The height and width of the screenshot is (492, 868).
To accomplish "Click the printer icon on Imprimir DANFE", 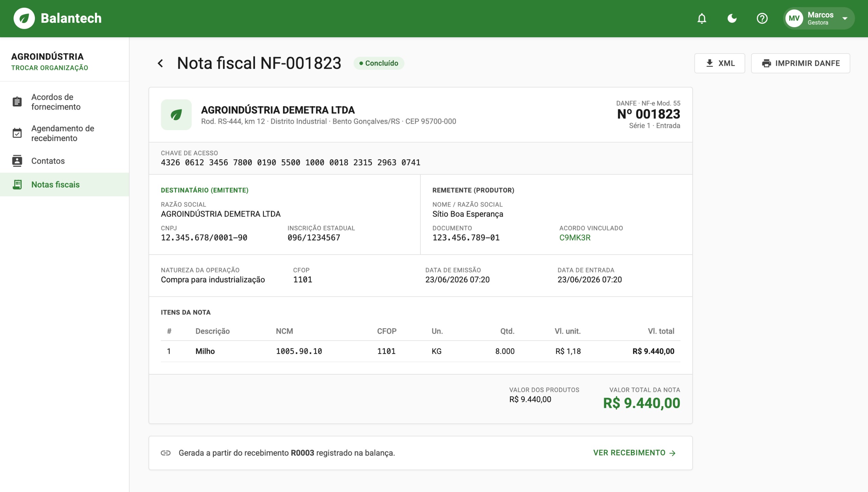I will point(766,63).
